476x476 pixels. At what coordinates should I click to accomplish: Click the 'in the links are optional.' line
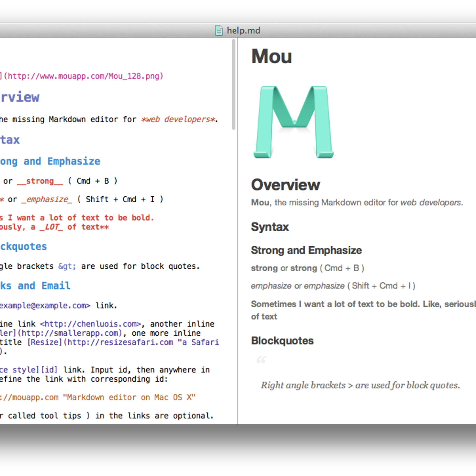coord(155,416)
